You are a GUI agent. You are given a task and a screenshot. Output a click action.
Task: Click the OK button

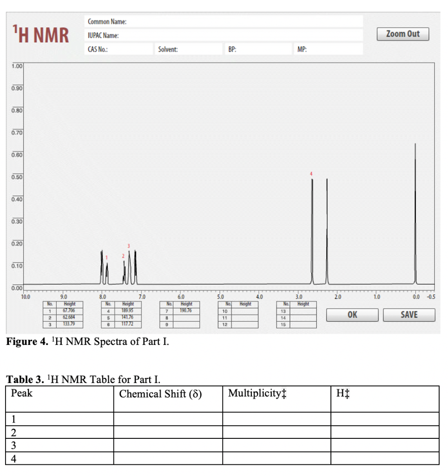353,315
